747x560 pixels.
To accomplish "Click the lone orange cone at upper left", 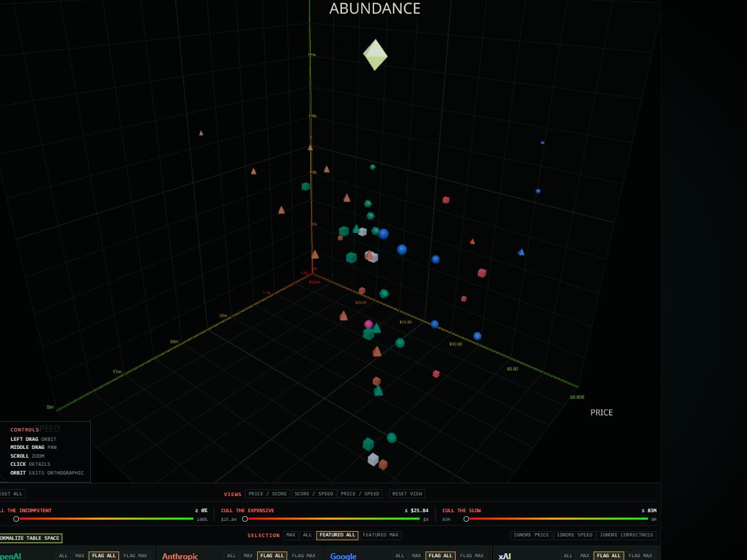I will 201,133.
